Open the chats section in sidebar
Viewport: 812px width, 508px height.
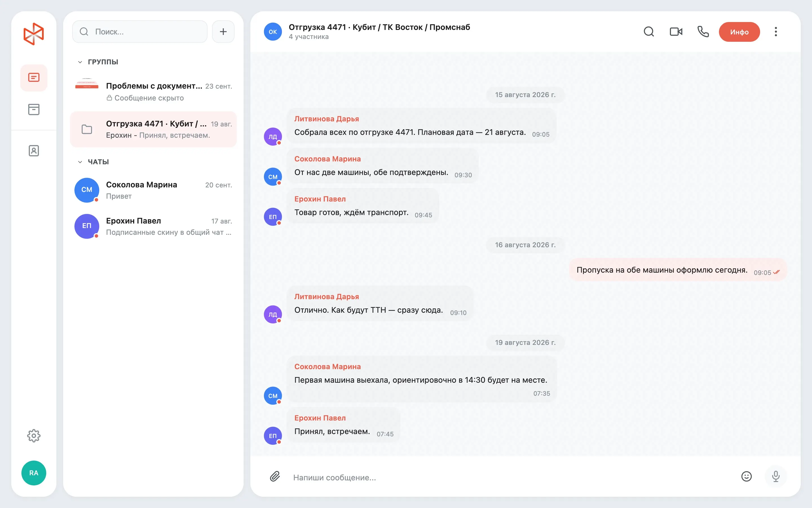34,78
